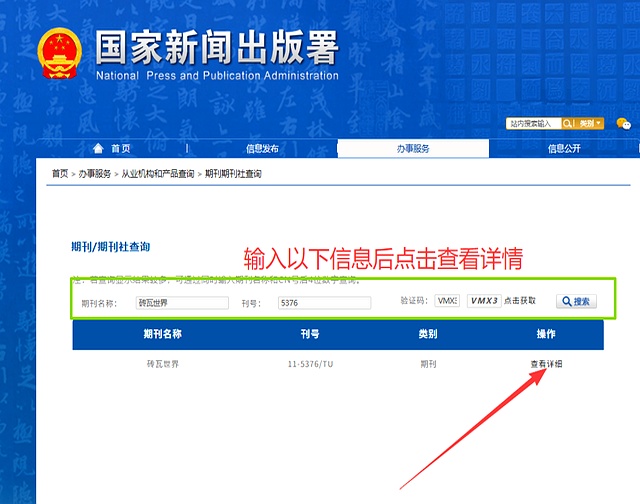The height and width of the screenshot is (504, 640).
Task: Click the 期刊 category cell
Action: [x=428, y=364]
